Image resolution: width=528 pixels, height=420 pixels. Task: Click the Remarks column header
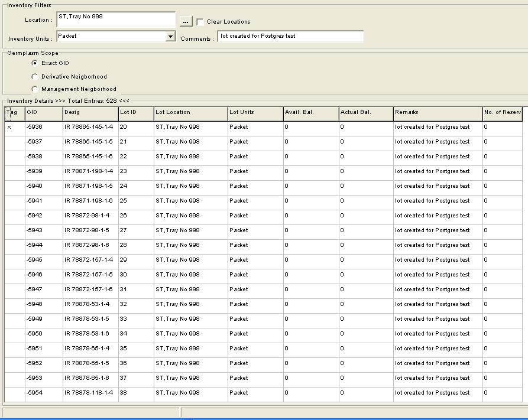pos(438,114)
